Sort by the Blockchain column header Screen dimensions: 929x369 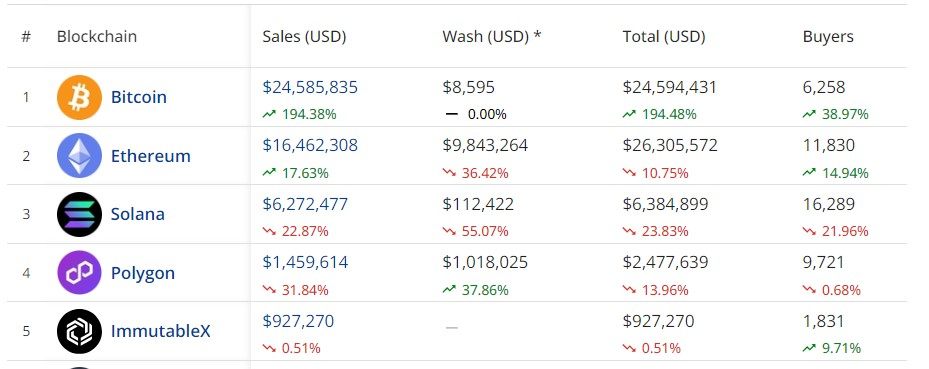[x=97, y=37]
